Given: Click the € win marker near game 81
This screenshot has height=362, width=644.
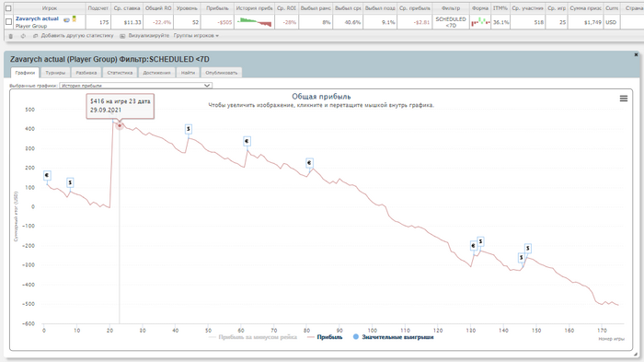Looking at the screenshot, I should [x=310, y=163].
